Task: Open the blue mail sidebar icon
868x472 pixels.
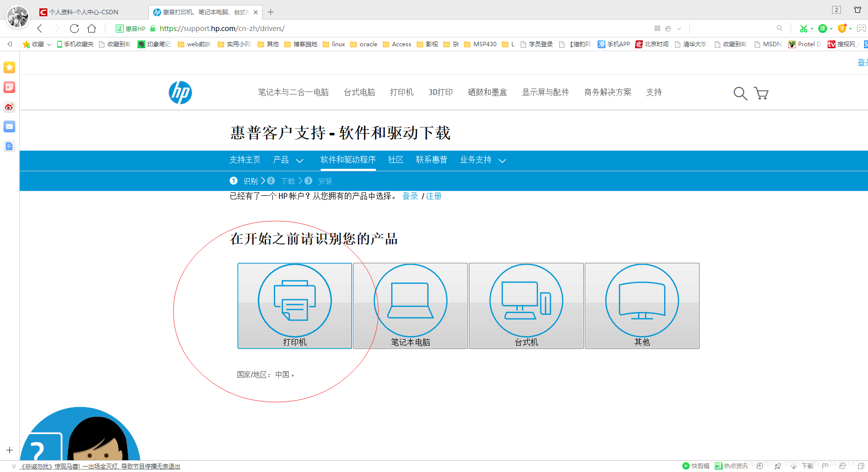Action: click(x=9, y=126)
